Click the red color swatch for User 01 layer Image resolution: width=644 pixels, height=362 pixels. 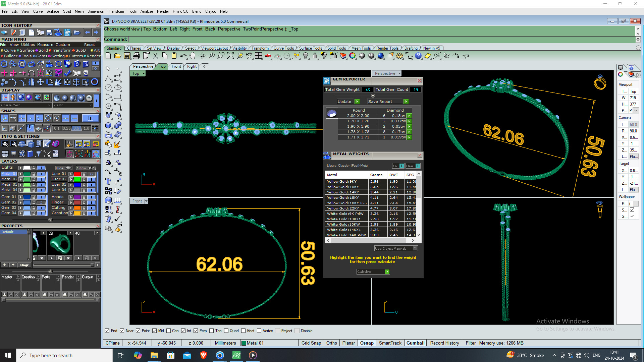[x=77, y=174]
